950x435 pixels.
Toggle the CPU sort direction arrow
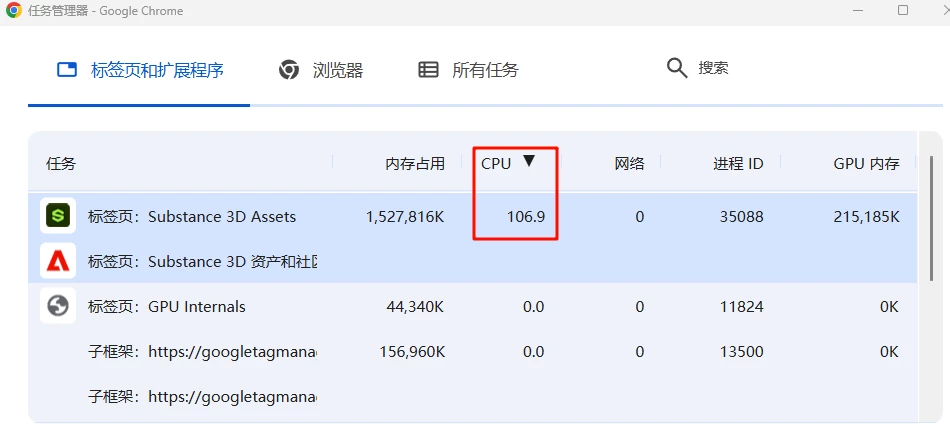point(529,161)
